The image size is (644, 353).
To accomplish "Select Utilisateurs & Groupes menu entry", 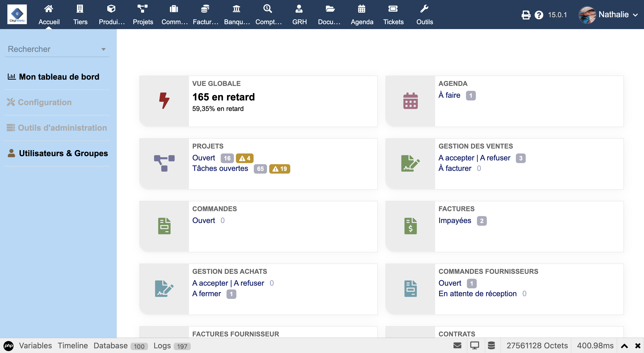I will point(63,153).
